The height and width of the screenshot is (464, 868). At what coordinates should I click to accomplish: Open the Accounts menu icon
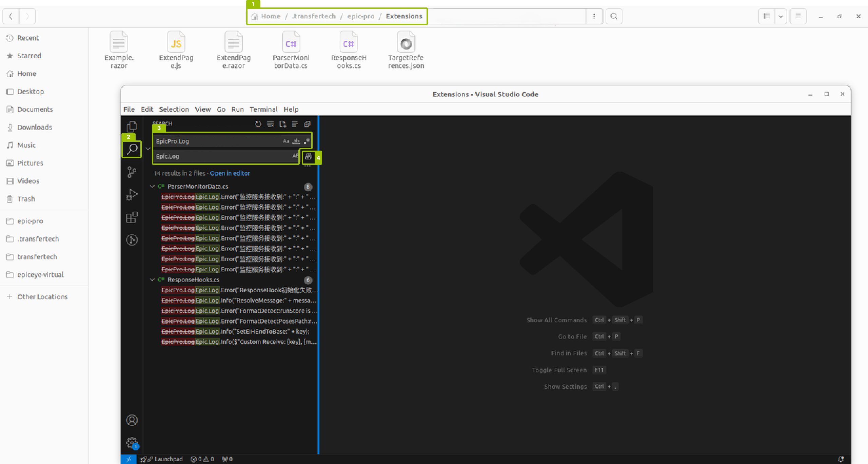coord(132,420)
